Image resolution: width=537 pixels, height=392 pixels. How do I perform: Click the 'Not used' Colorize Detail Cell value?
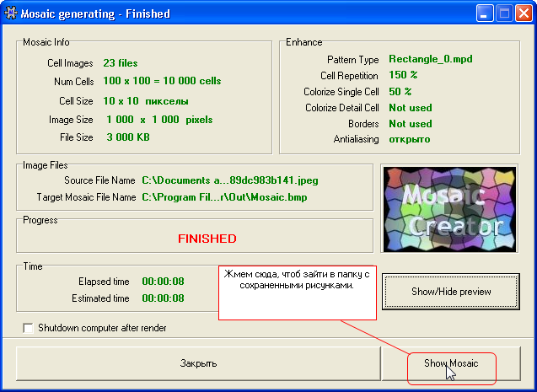pos(411,108)
